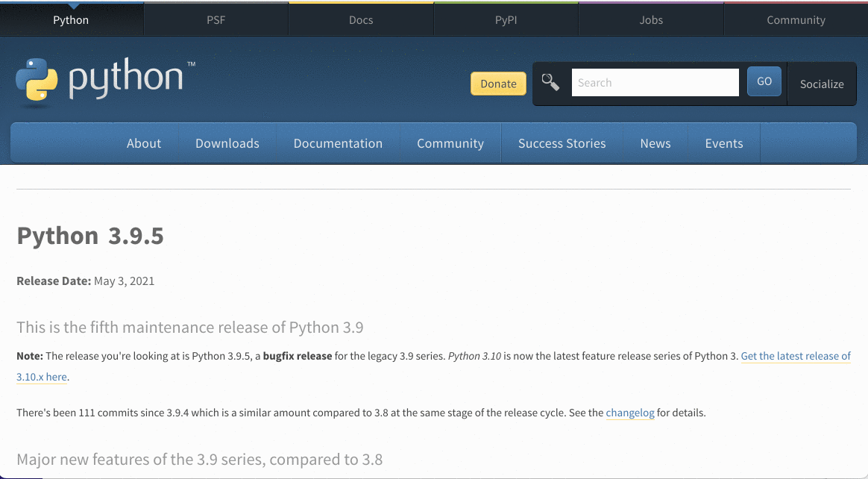Click the bold 'bugfix release' text
868x479 pixels.
point(298,356)
